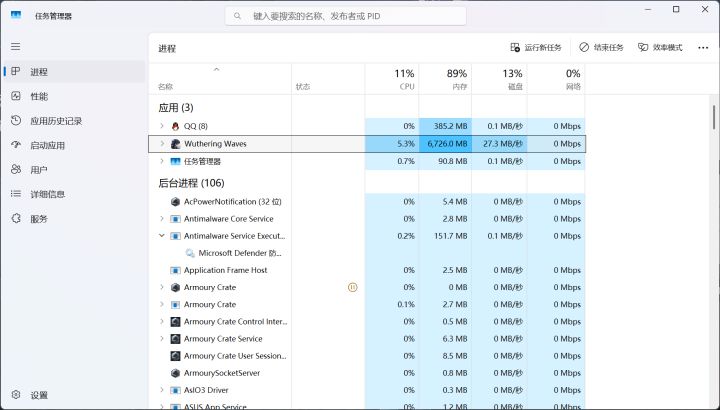Expand Armoury Crate using 2.7 MB
The width and height of the screenshot is (720, 410).
162,304
